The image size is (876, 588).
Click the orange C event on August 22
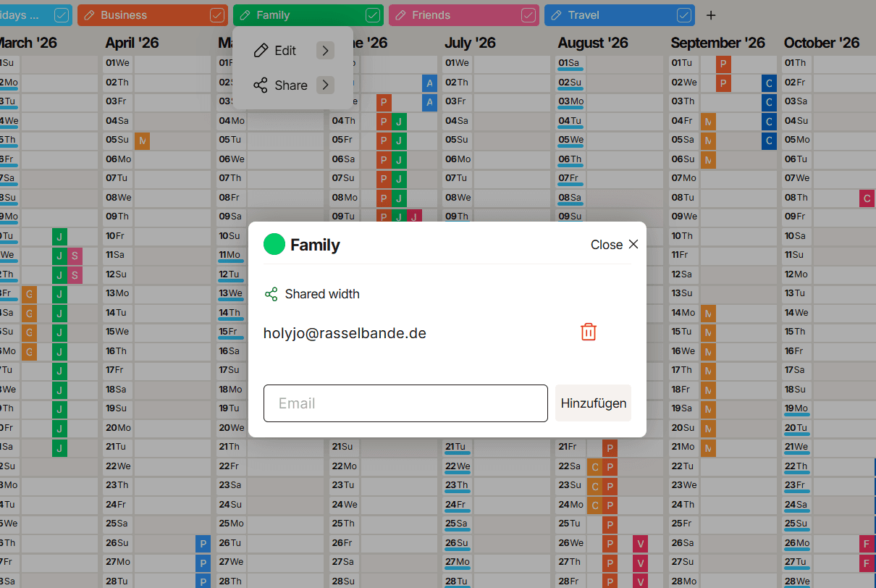coord(595,466)
